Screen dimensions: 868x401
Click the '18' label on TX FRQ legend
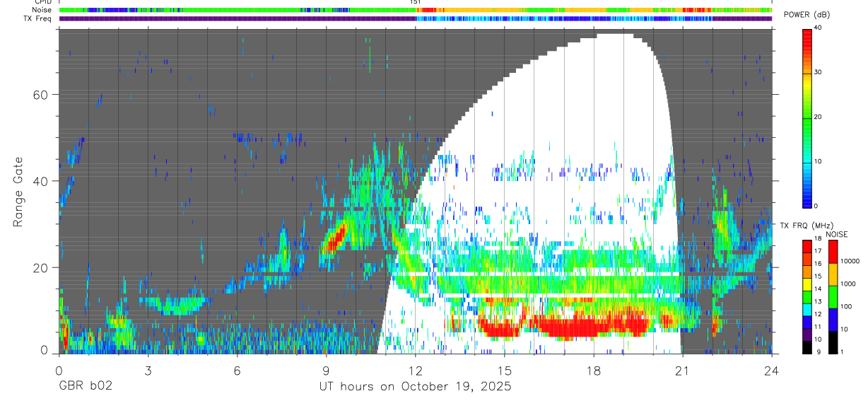(x=818, y=240)
